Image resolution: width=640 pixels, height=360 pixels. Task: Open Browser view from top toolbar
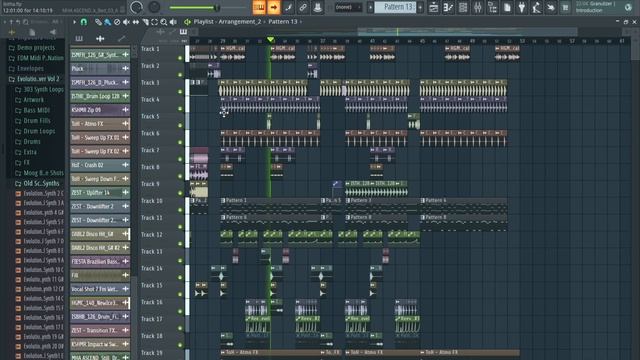[x=492, y=7]
